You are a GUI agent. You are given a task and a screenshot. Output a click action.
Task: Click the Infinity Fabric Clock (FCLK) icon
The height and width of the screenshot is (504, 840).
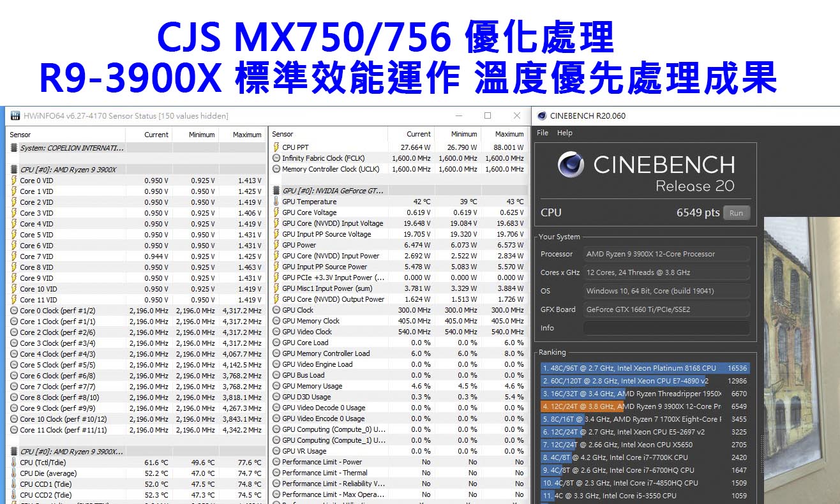[x=276, y=158]
